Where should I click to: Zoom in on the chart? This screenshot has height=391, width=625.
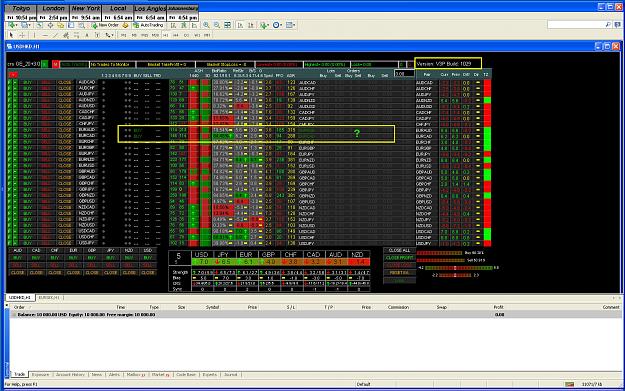(206, 25)
